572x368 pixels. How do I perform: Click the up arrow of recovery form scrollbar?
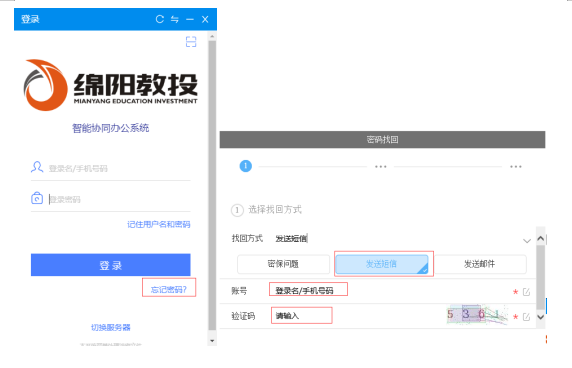click(541, 239)
